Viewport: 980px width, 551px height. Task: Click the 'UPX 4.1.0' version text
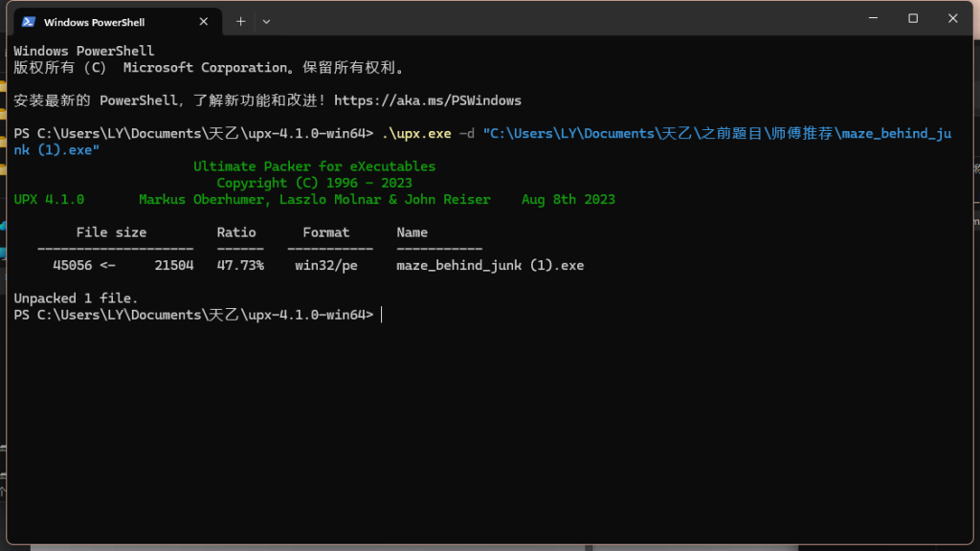pyautogui.click(x=49, y=199)
